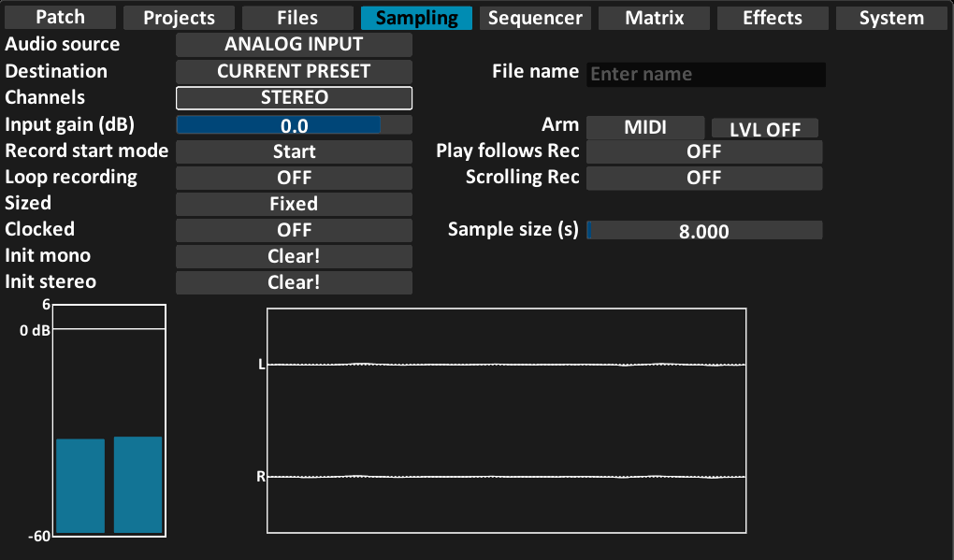The height and width of the screenshot is (560, 954).
Task: Open the Files tab
Action: 297,18
